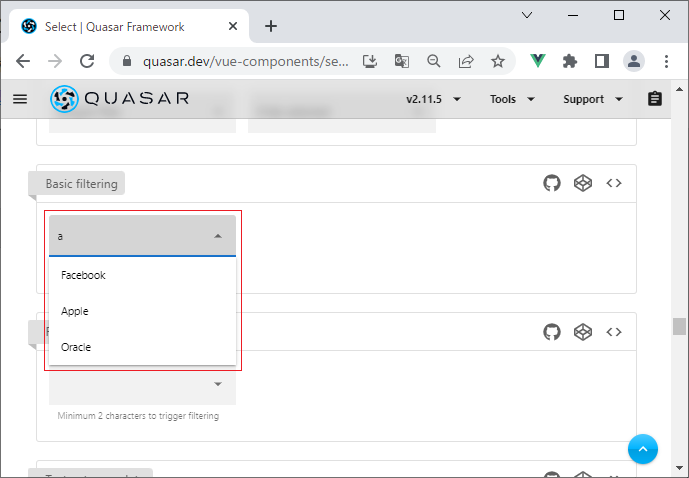Expand the Support menu

593,99
